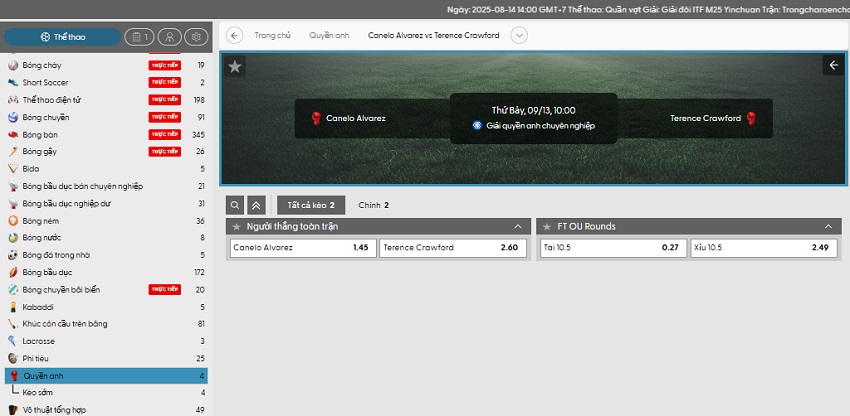The image size is (850, 416).
Task: Open the user account icon
Action: 170,37
